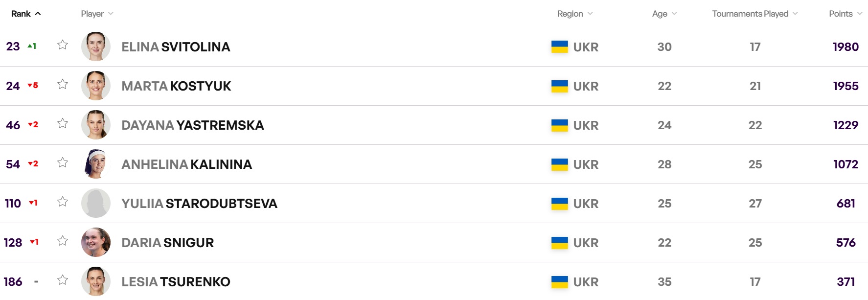Click Dayana Yastremska's profile photo
Image resolution: width=868 pixels, height=300 pixels.
pyautogui.click(x=96, y=125)
